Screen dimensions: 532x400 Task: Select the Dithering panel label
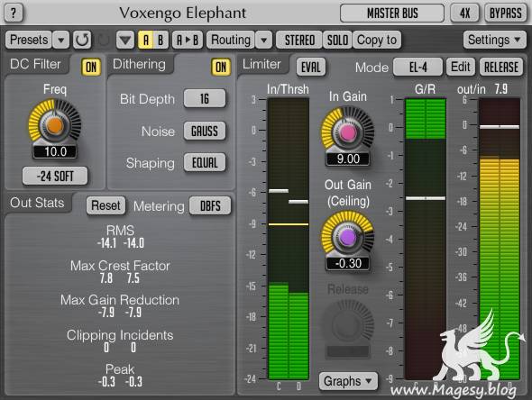[x=139, y=64]
